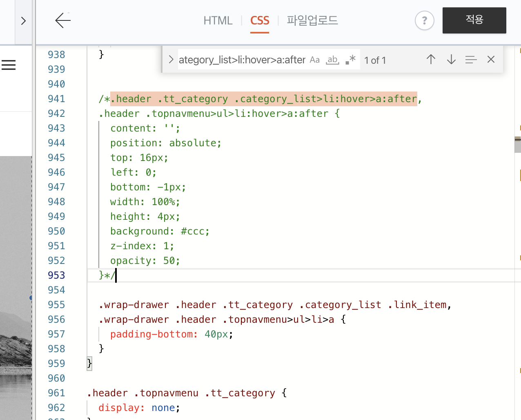Switch to the HTML tab
The image size is (521, 420).
[x=218, y=20]
